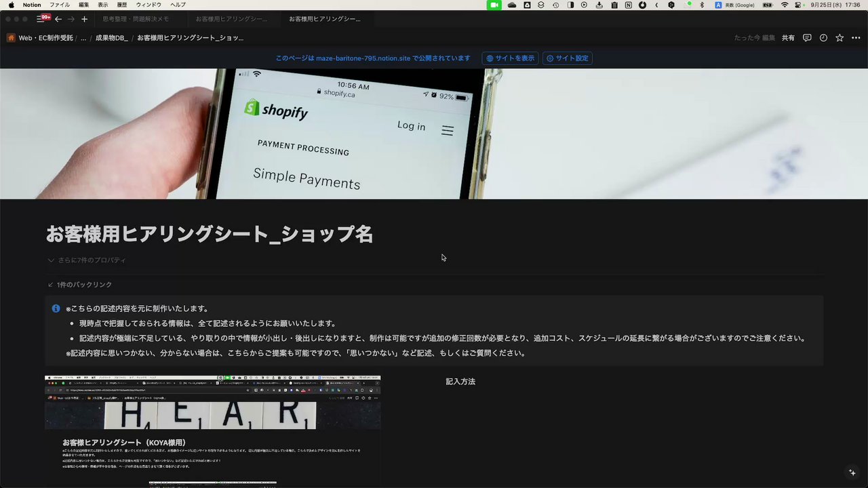Open page history clock icon

(823, 38)
